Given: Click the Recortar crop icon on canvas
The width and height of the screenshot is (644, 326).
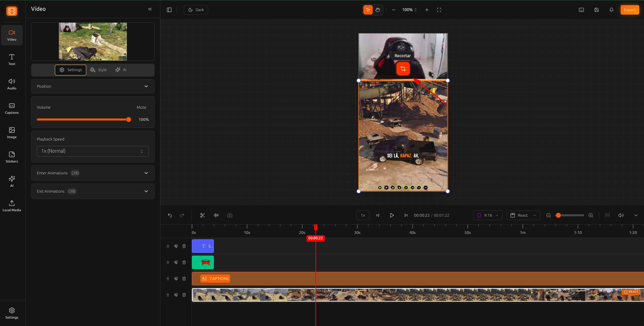Looking at the screenshot, I should tap(403, 69).
